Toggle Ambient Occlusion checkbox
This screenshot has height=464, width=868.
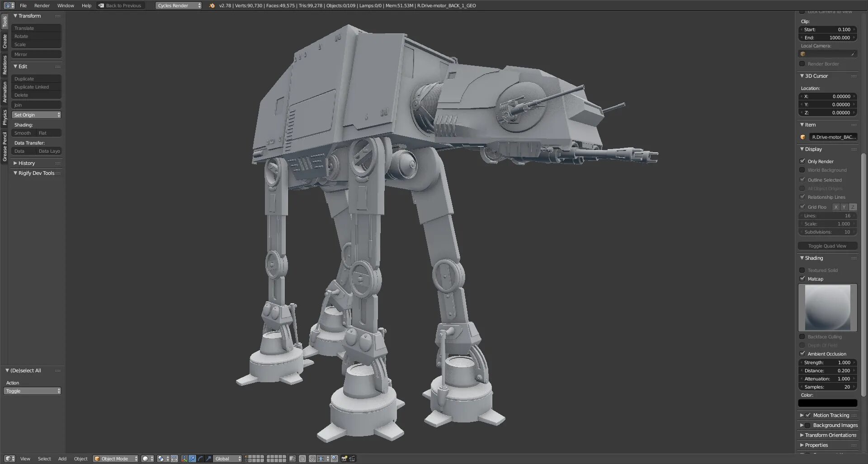pos(802,354)
